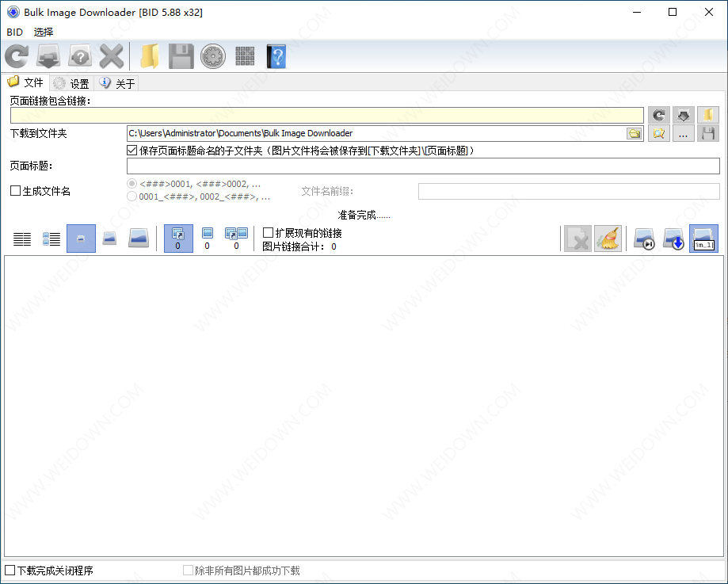Screen dimensions: 728x584
Task: Click the 文件名前缀 input field
Action: click(x=569, y=192)
